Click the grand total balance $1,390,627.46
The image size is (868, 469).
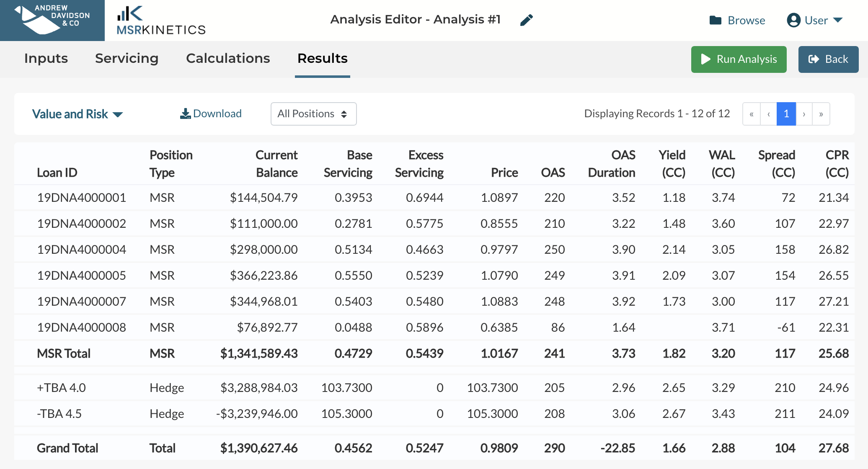point(259,448)
